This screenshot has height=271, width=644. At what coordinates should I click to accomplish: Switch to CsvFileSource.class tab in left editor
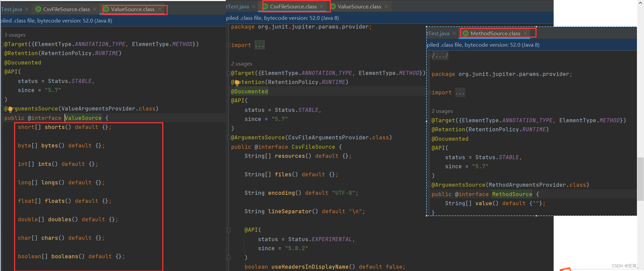click(67, 9)
